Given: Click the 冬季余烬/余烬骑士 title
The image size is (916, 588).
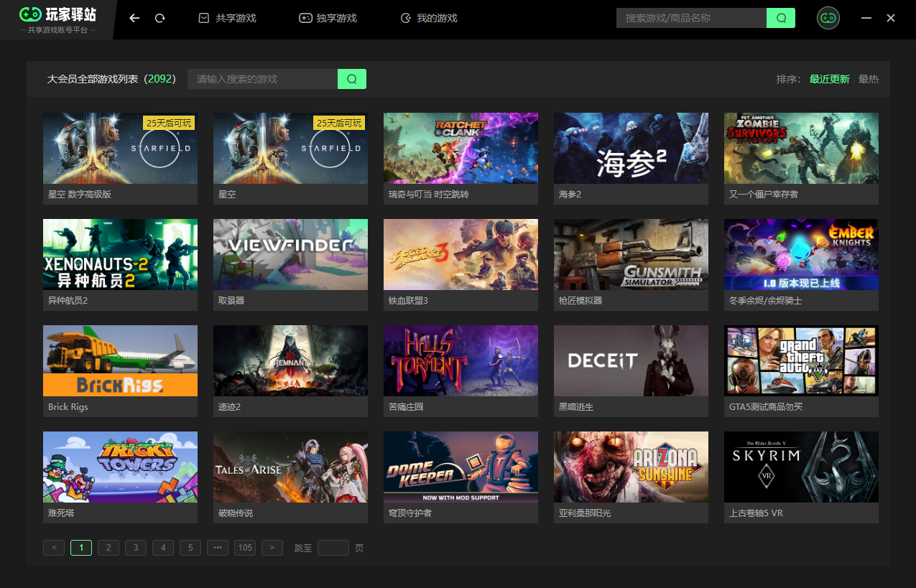Looking at the screenshot, I should [766, 301].
